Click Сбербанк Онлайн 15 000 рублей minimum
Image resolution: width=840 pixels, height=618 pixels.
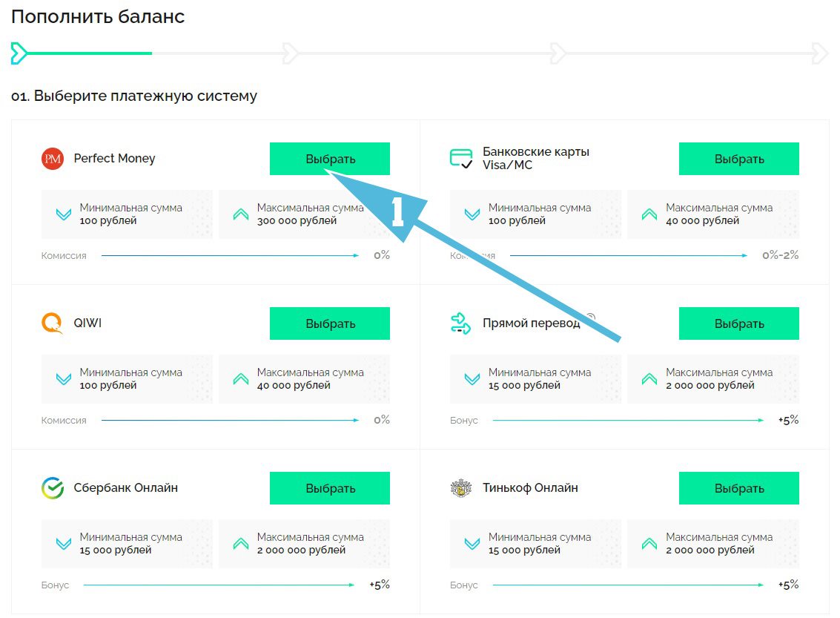pyautogui.click(x=116, y=550)
